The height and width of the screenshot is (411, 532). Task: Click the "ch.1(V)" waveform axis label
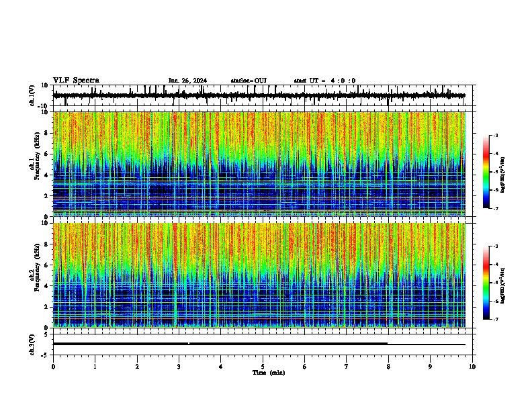pyautogui.click(x=32, y=95)
